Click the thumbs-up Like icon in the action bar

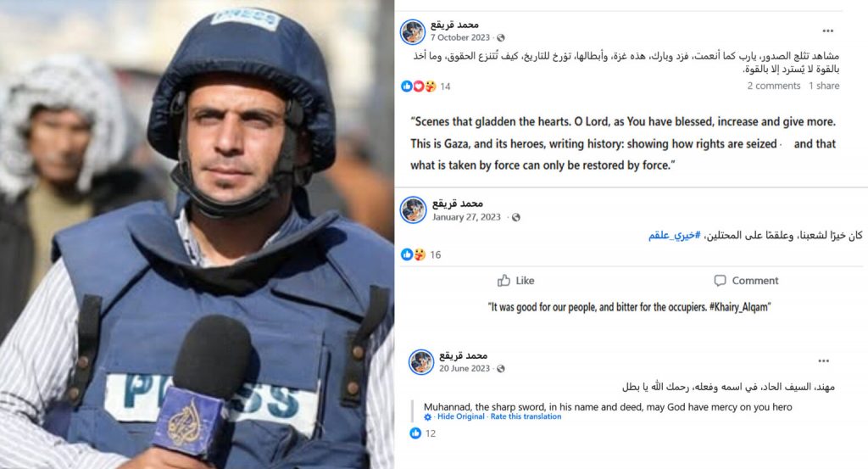tap(504, 280)
